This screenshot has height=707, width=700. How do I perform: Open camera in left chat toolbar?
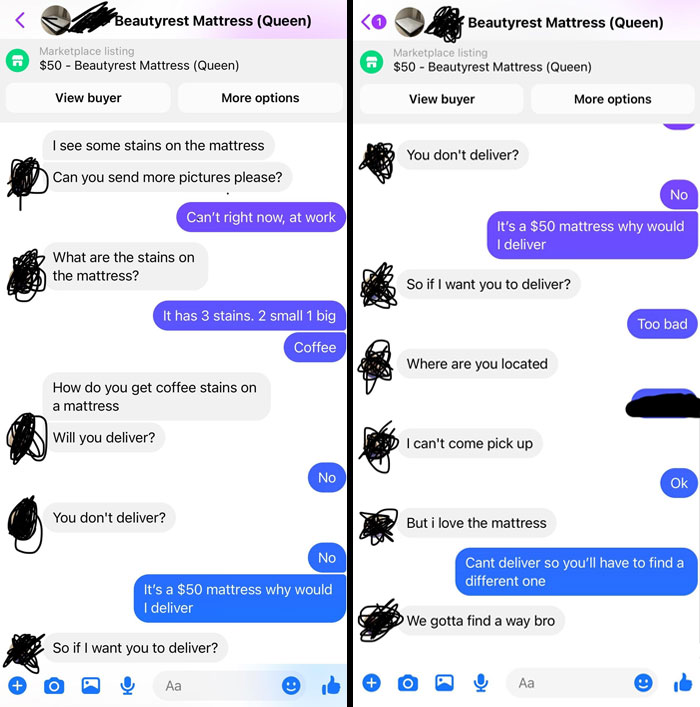pos(54,686)
